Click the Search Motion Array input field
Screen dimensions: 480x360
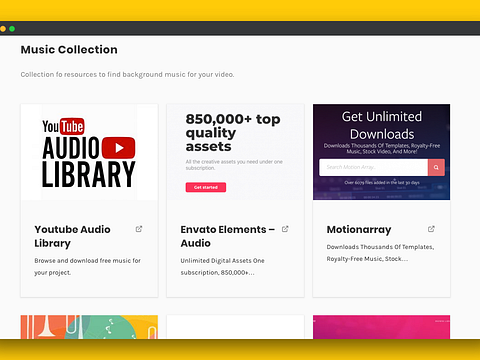click(x=373, y=167)
